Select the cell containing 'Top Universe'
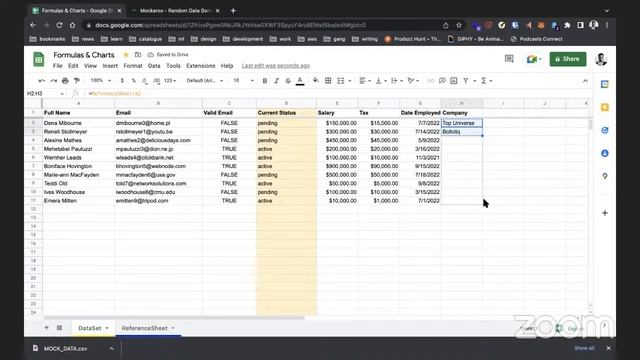Screen dimensions: 640x360 pos(462,123)
